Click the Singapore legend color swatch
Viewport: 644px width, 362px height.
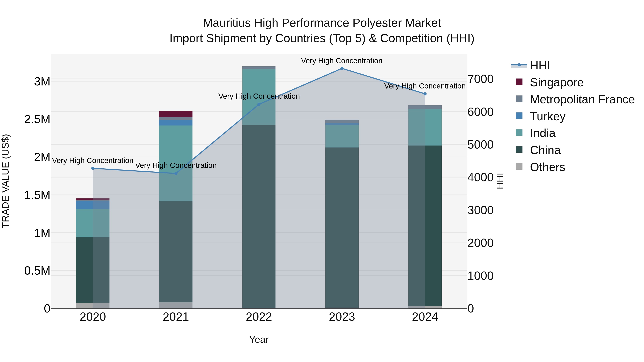pyautogui.click(x=519, y=82)
